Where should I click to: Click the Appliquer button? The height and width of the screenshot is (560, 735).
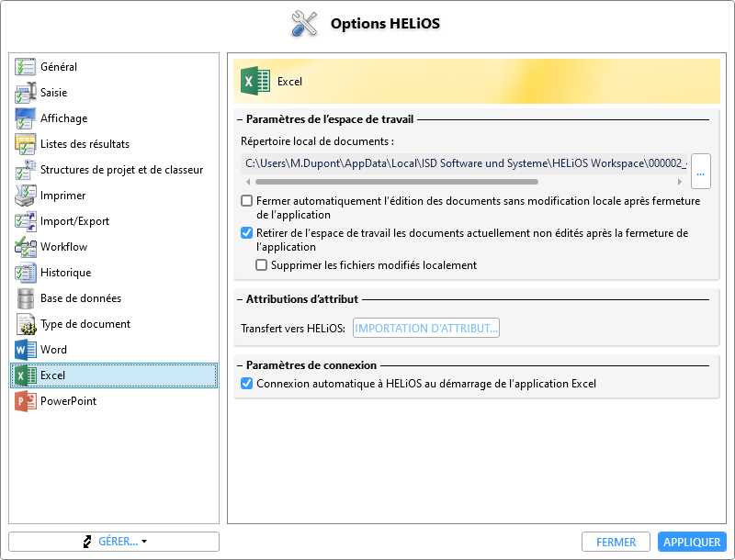coord(692,543)
